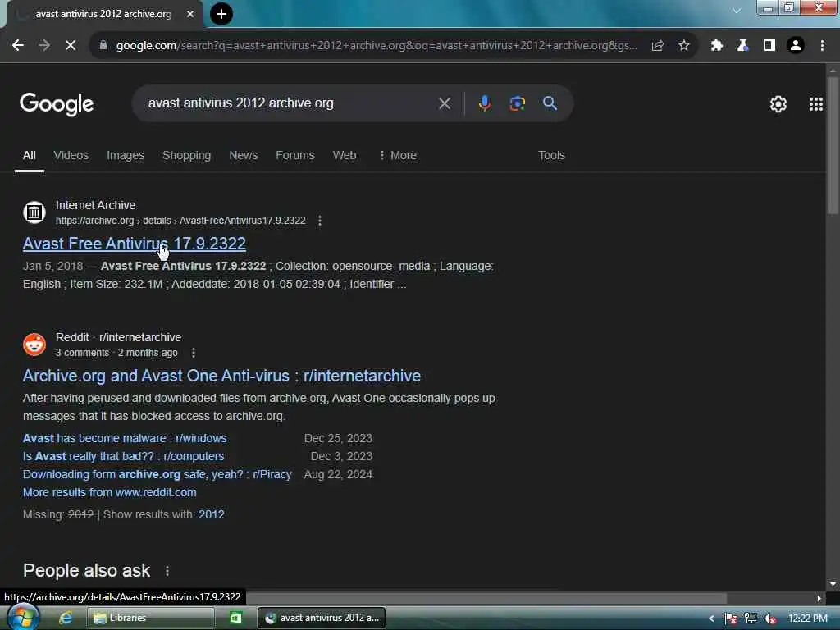Open Chrome Labs flask icon
This screenshot has width=840, height=630.
pyautogui.click(x=742, y=46)
